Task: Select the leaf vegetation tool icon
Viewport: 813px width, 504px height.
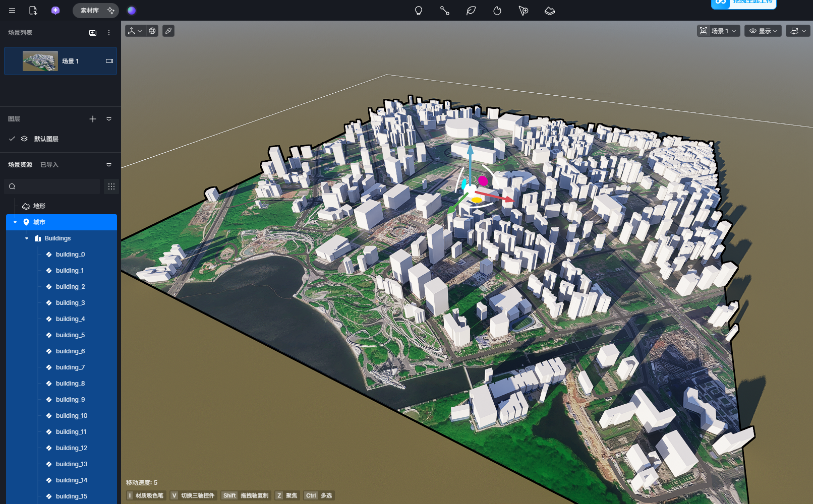Action: click(x=471, y=11)
